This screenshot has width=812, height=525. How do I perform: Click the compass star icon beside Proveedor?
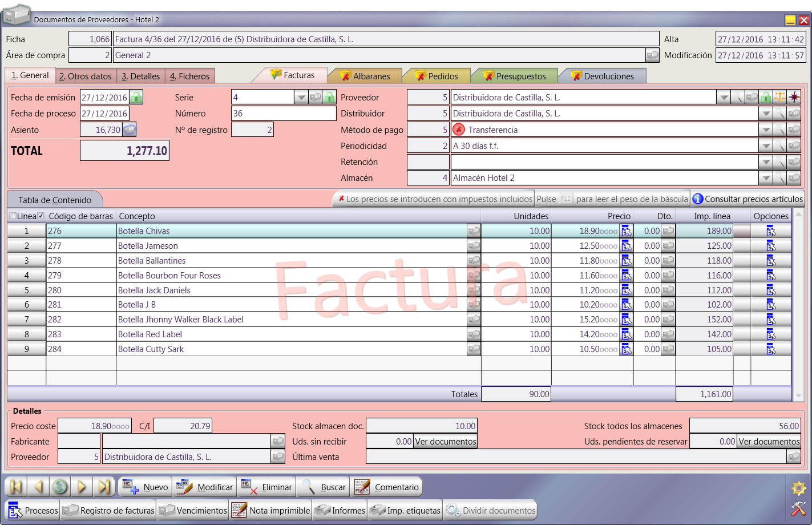[794, 98]
